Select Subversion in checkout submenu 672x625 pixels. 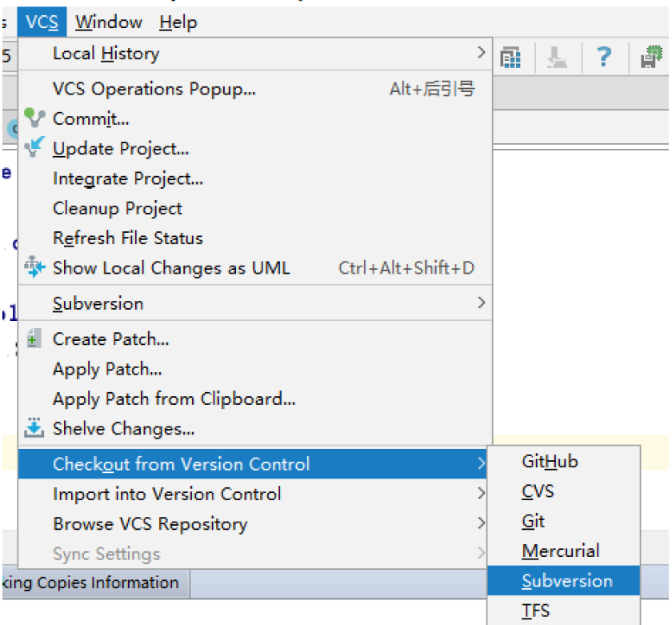point(564,581)
